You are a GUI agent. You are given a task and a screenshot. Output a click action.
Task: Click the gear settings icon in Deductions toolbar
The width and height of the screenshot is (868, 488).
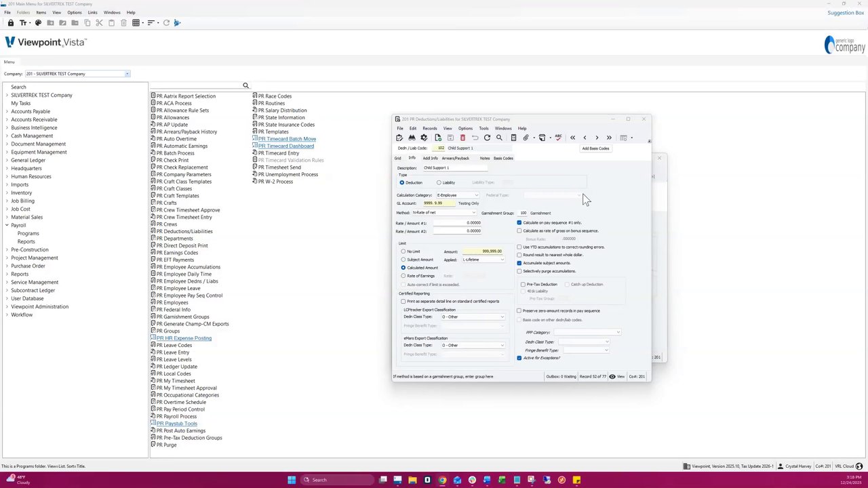(425, 138)
